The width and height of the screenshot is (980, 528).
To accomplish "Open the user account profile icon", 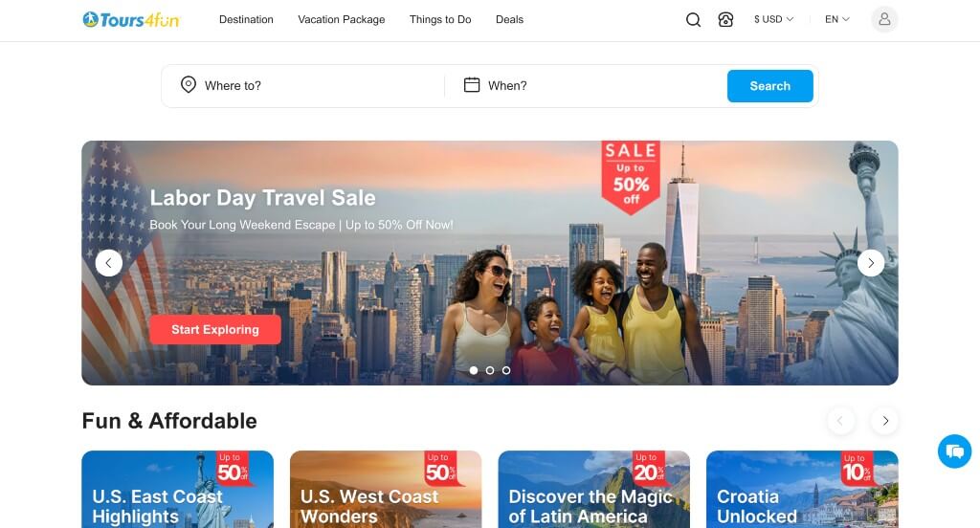I will tap(884, 19).
